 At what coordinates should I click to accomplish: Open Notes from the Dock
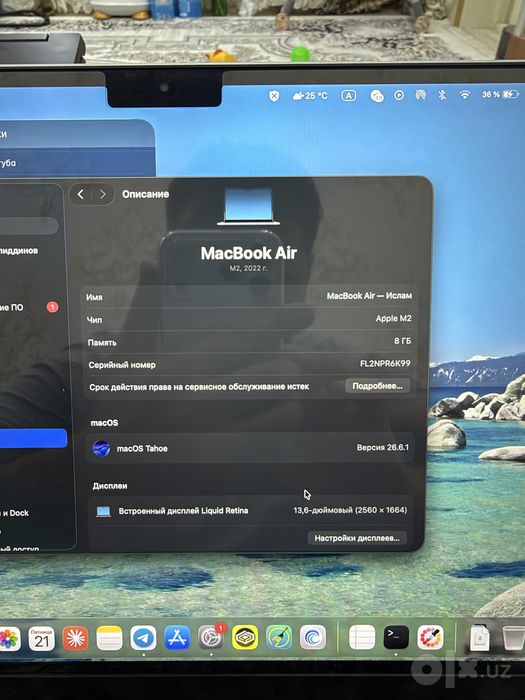[x=109, y=638]
